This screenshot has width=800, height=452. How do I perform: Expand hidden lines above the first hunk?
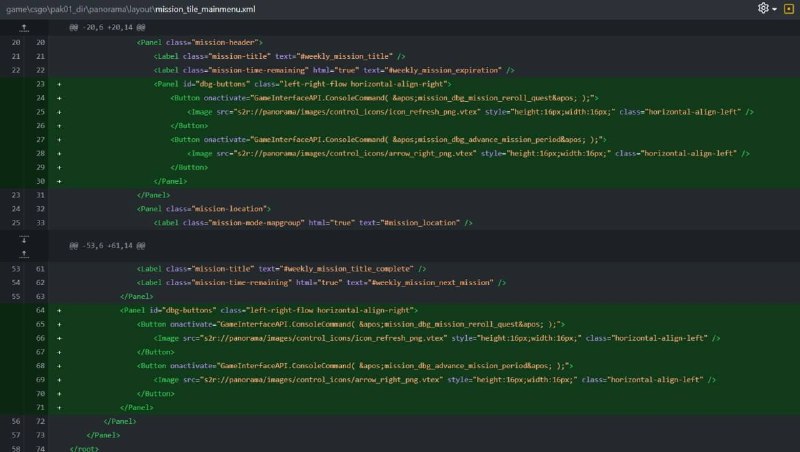(x=24, y=28)
